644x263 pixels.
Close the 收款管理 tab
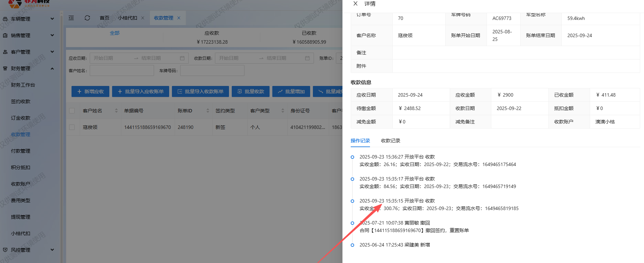[x=179, y=18]
